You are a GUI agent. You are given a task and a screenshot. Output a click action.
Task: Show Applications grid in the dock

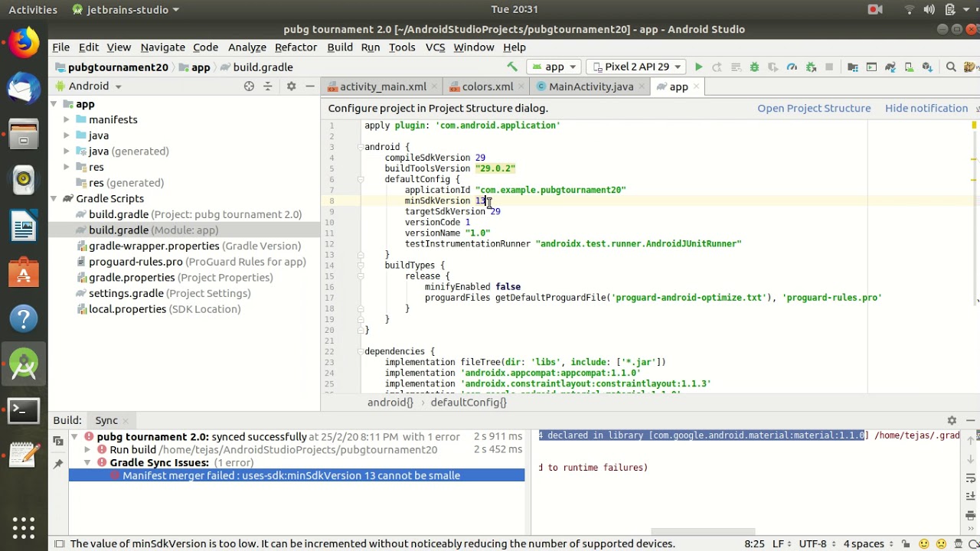(24, 527)
